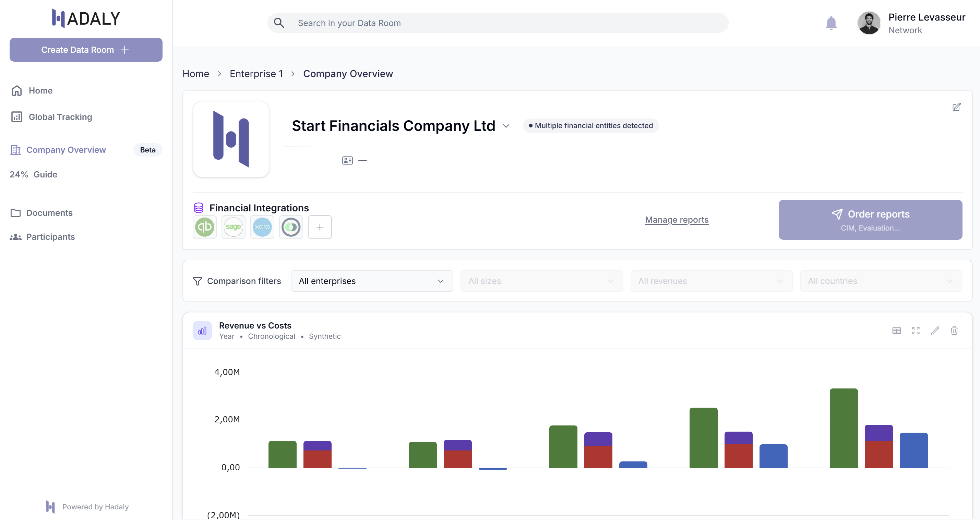Open the All sizes filter dropdown
This screenshot has height=520, width=980.
[541, 281]
